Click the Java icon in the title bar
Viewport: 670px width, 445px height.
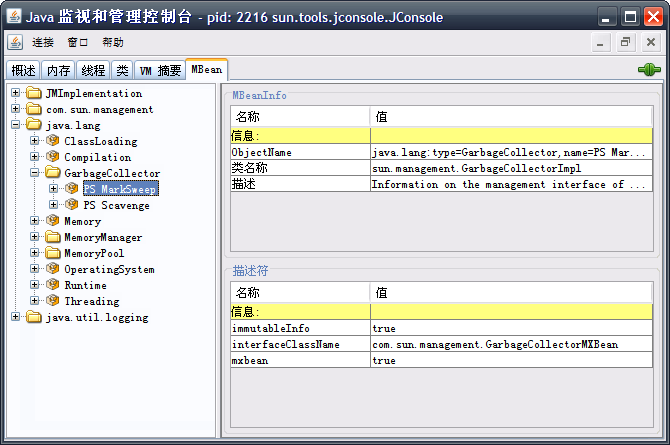(x=14, y=16)
